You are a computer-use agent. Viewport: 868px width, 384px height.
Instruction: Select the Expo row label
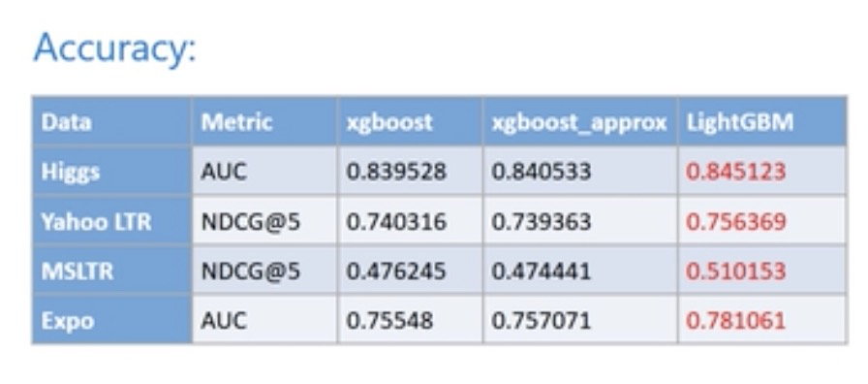click(68, 321)
